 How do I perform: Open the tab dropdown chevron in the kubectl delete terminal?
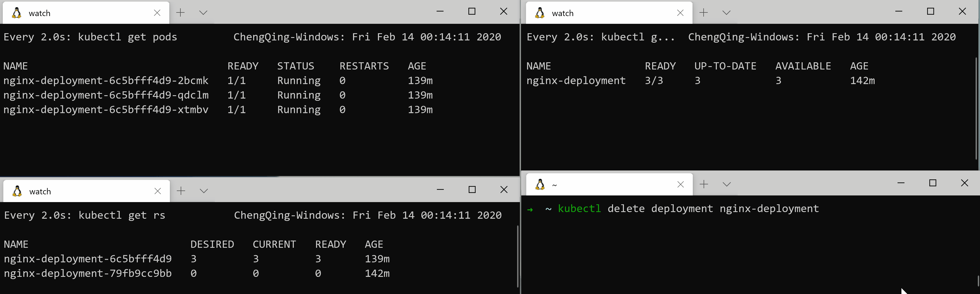pyautogui.click(x=727, y=184)
